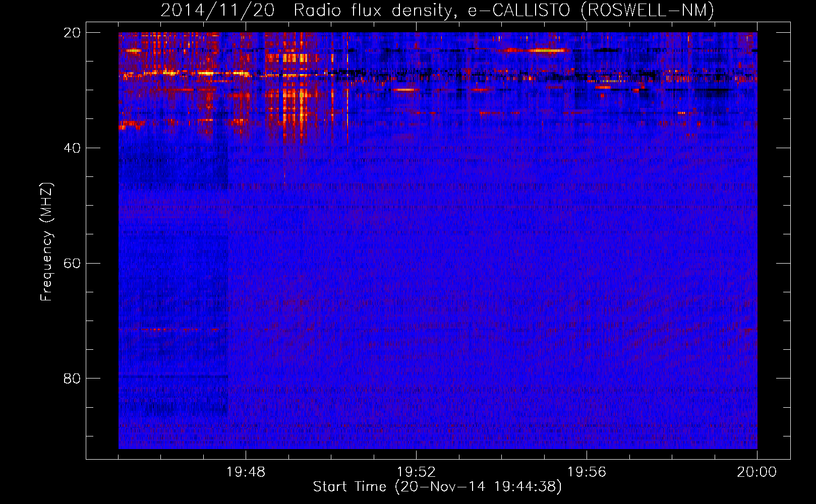Screen dimensions: 816x504
Task: Click the 20 frequency tick label
Action: click(x=72, y=33)
